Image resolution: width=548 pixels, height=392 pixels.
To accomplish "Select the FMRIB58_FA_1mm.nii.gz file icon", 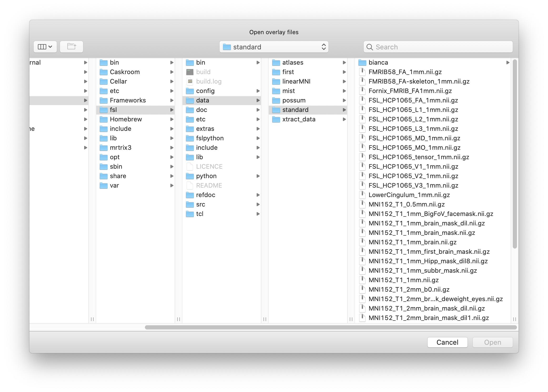I will [x=362, y=72].
